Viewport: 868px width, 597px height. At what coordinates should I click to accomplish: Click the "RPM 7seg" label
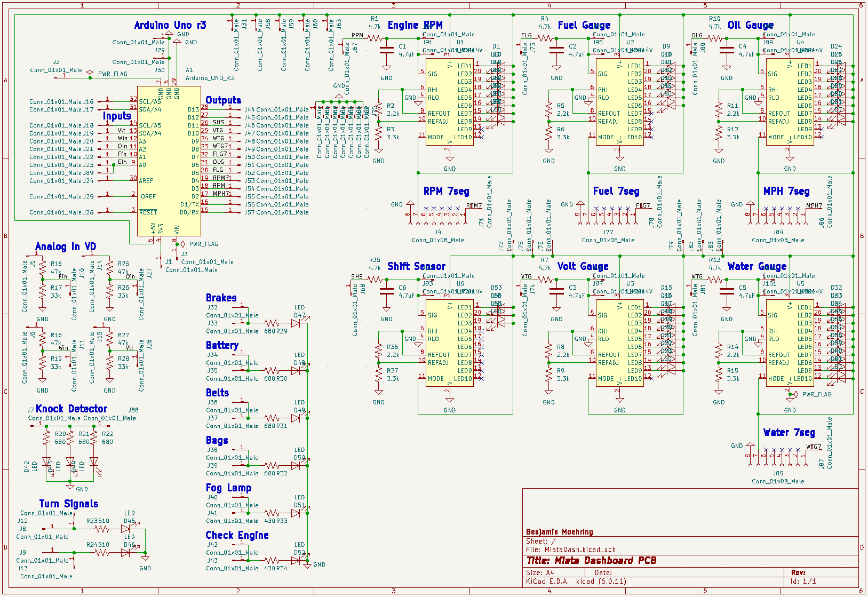[x=447, y=191]
